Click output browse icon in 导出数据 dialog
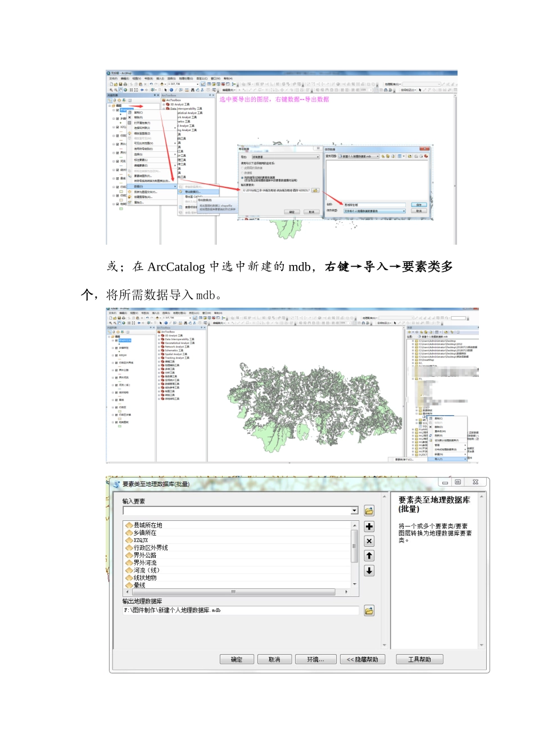Screen dimensions: 534x756 (315, 190)
